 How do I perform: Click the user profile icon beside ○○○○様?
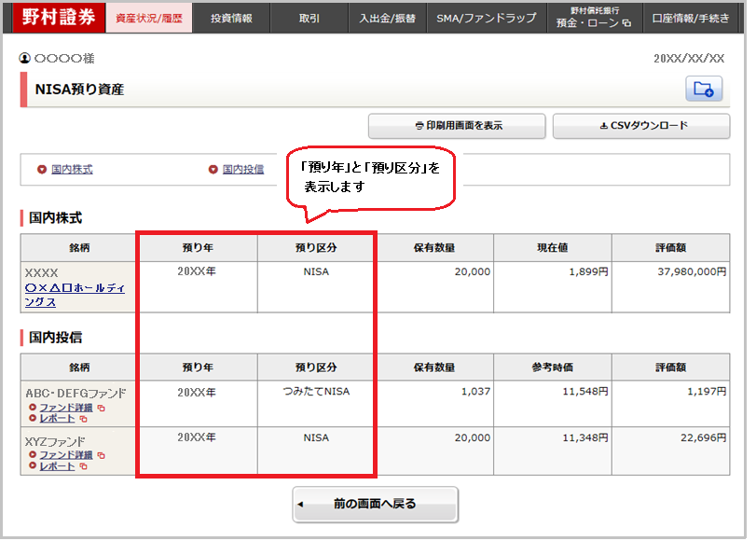click(24, 59)
